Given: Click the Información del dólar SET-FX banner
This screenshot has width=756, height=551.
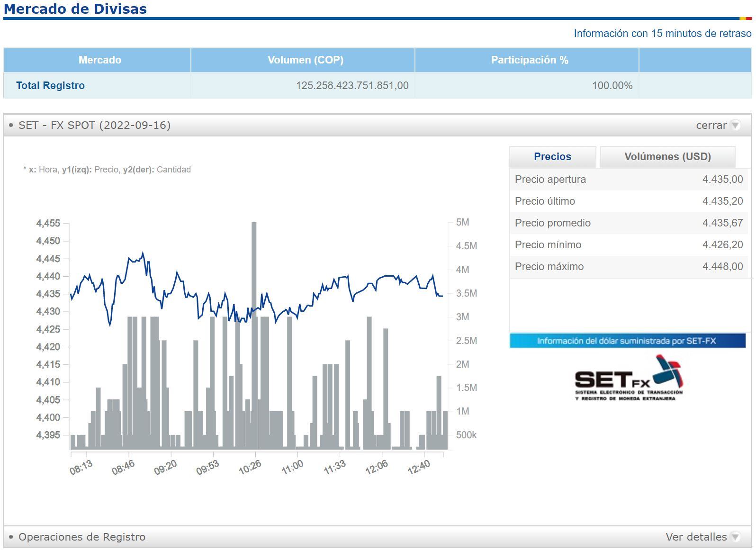Looking at the screenshot, I should point(627,341).
